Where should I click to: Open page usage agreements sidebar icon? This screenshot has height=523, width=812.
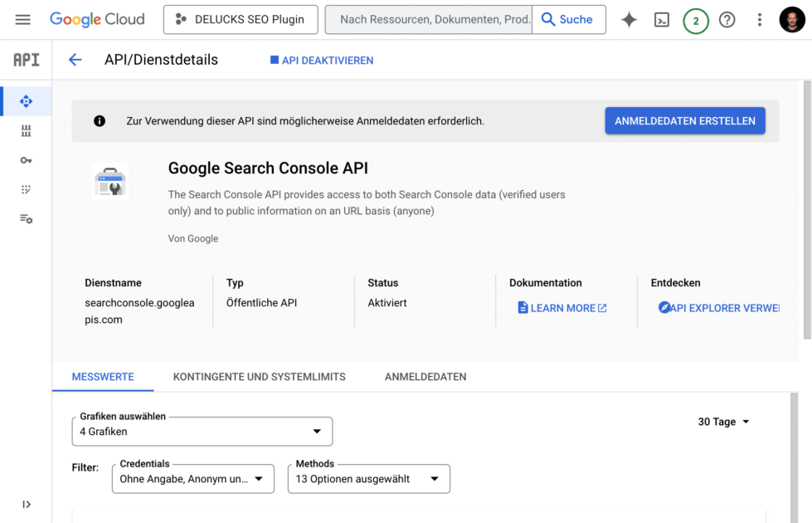click(26, 219)
